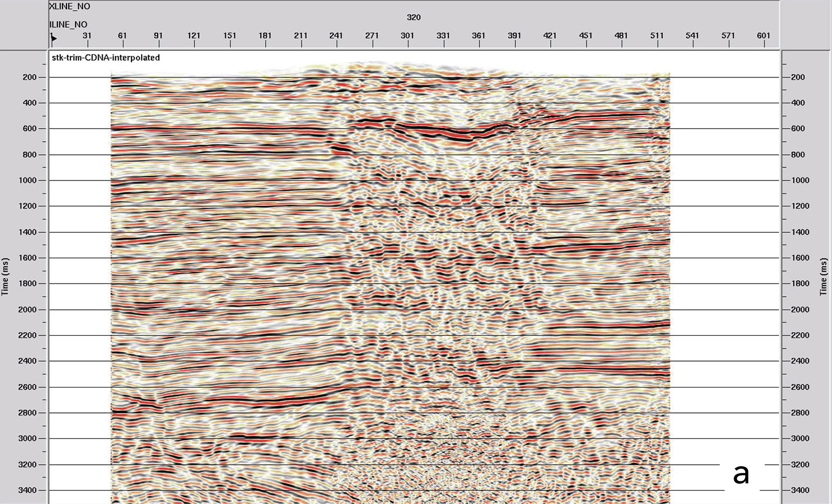Screen dimensions: 832x504
Task: Click inline tick label 421
Action: (x=550, y=35)
